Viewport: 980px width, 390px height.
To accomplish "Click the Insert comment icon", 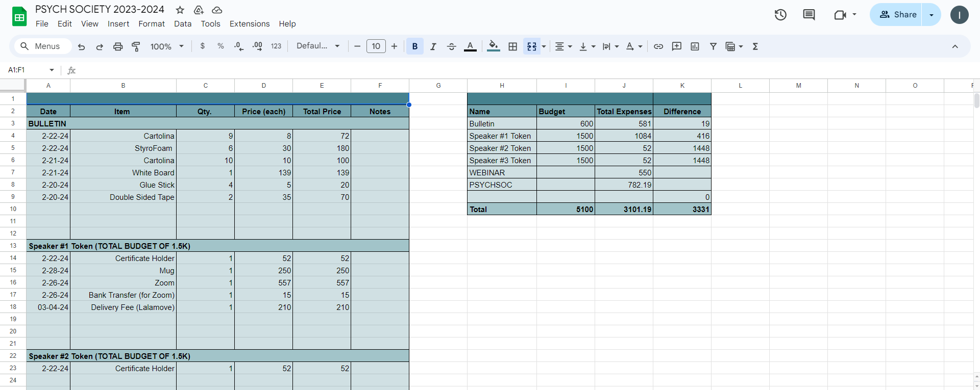I will (x=677, y=46).
